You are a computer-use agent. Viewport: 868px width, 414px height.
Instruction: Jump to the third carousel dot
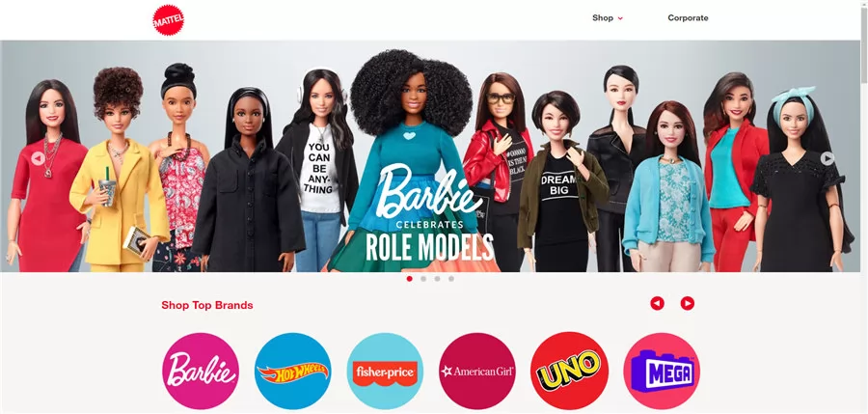click(x=437, y=279)
